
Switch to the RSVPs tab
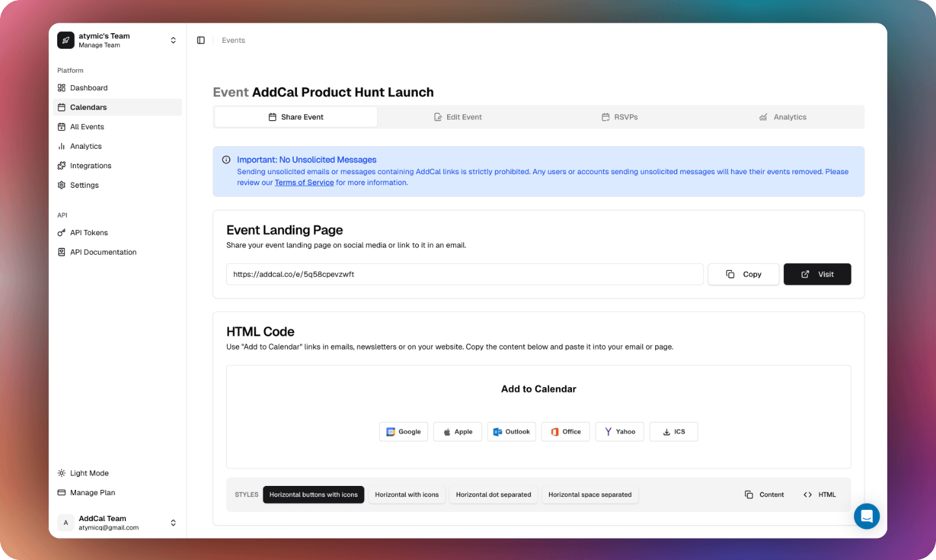(x=619, y=117)
